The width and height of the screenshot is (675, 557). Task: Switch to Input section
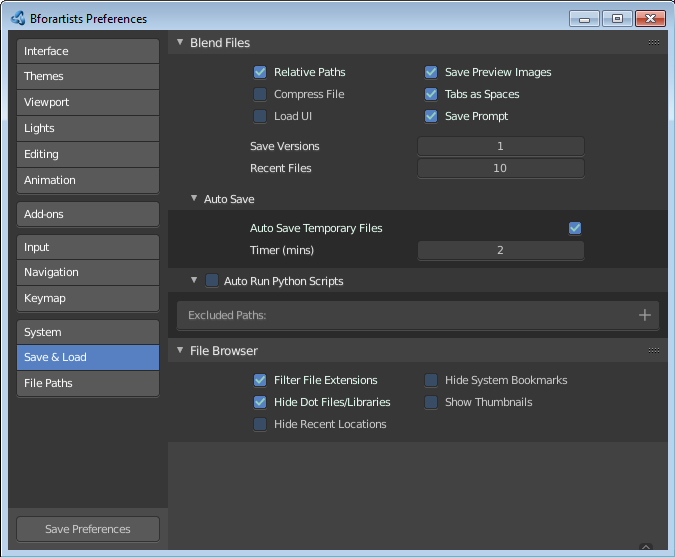click(x=88, y=247)
